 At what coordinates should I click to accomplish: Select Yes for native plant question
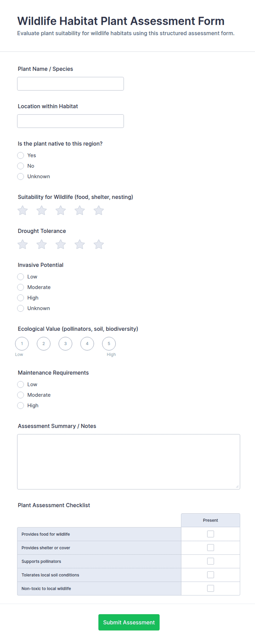[21, 155]
